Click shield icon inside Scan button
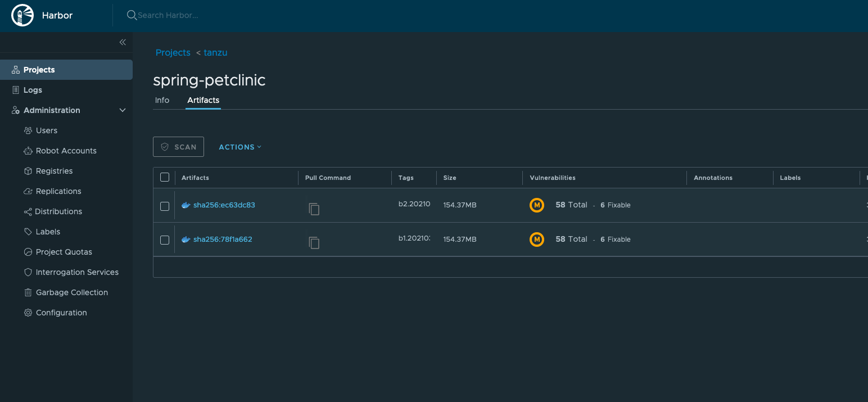This screenshot has height=402, width=868. click(165, 147)
